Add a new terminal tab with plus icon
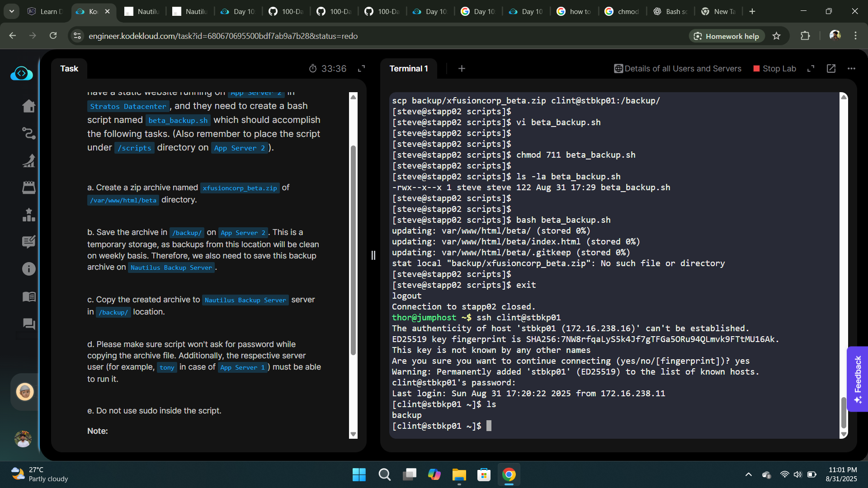This screenshot has width=868, height=488. (462, 69)
